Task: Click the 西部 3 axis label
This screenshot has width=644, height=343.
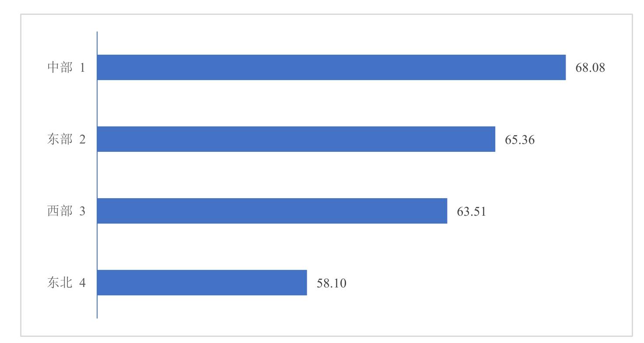Action: point(66,211)
